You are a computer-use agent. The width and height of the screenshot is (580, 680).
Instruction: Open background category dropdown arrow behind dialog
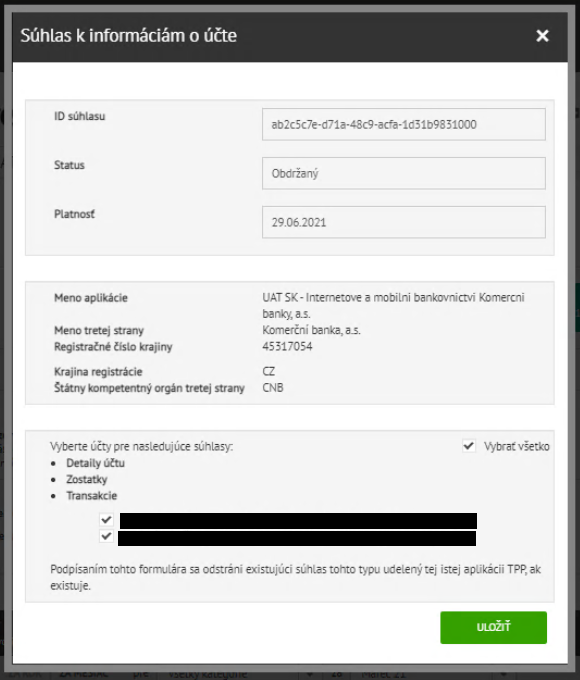pos(310,674)
